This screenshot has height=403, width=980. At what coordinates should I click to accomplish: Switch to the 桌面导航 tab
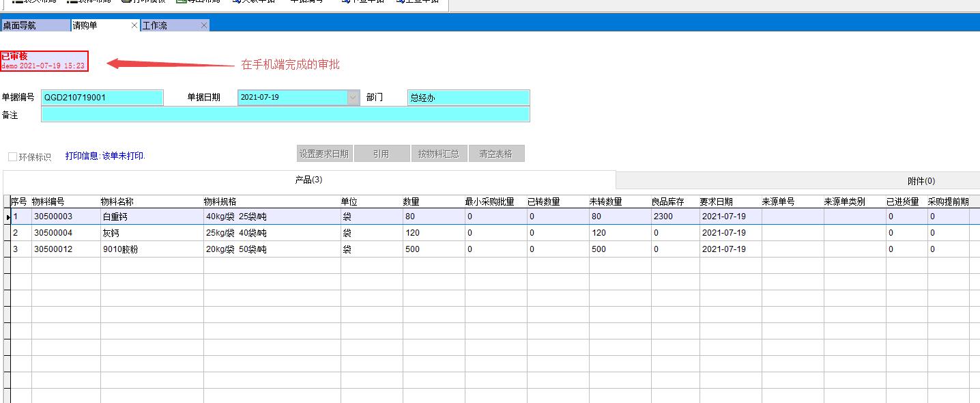(x=25, y=25)
